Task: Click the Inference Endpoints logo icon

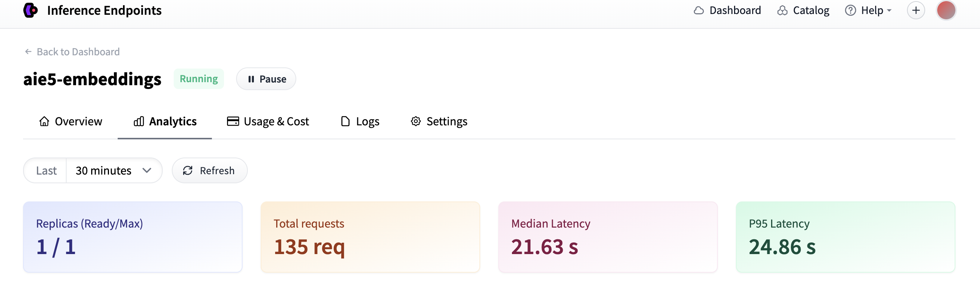Action: click(30, 10)
